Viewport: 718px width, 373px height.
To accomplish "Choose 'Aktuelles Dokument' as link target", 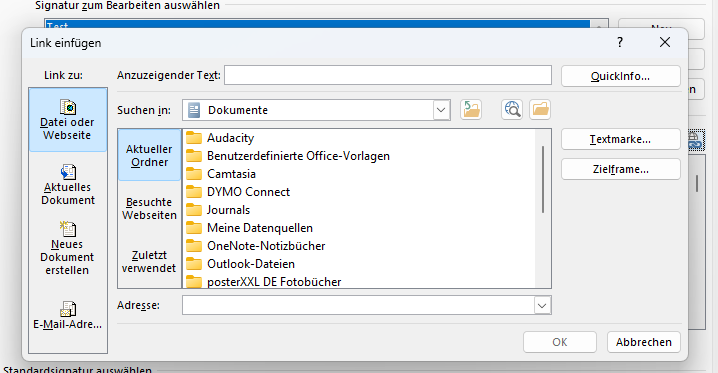I will [68, 185].
